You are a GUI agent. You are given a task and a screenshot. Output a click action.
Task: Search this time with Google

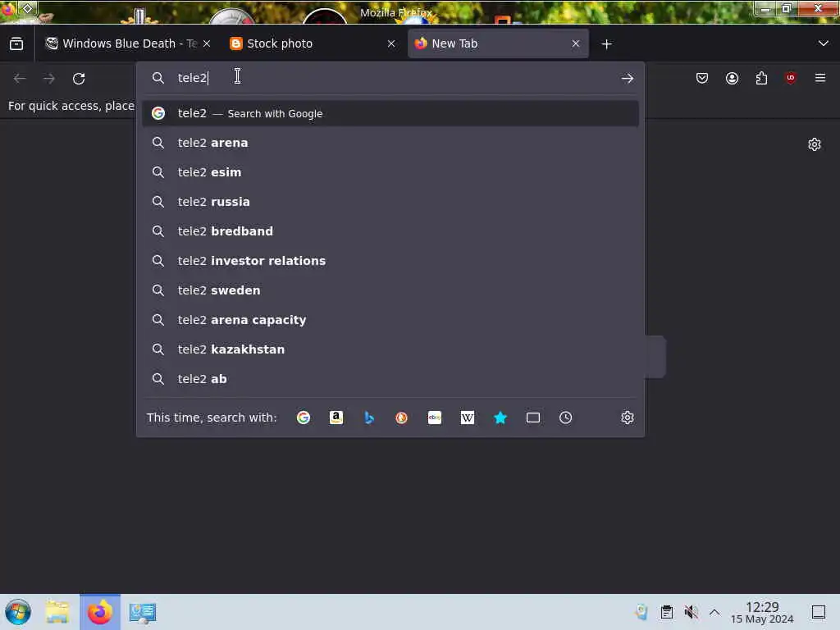point(304,418)
